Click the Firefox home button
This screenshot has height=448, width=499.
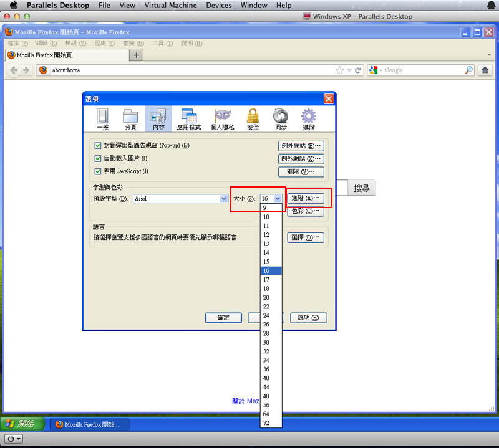[486, 70]
